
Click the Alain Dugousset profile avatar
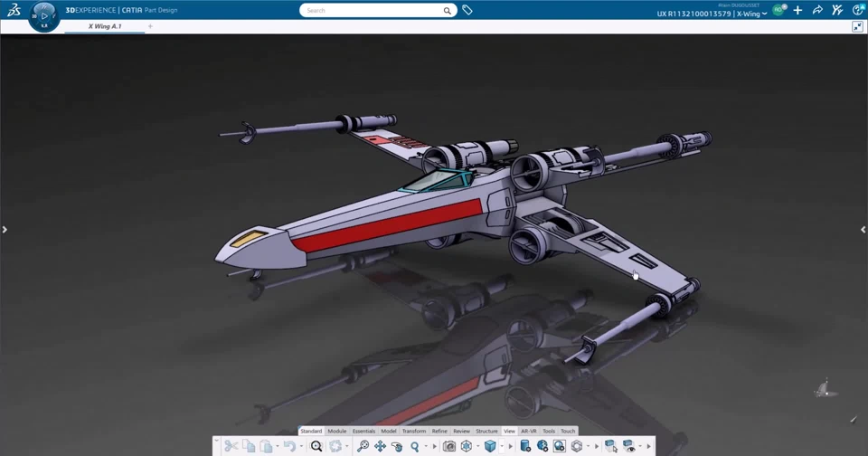(778, 10)
